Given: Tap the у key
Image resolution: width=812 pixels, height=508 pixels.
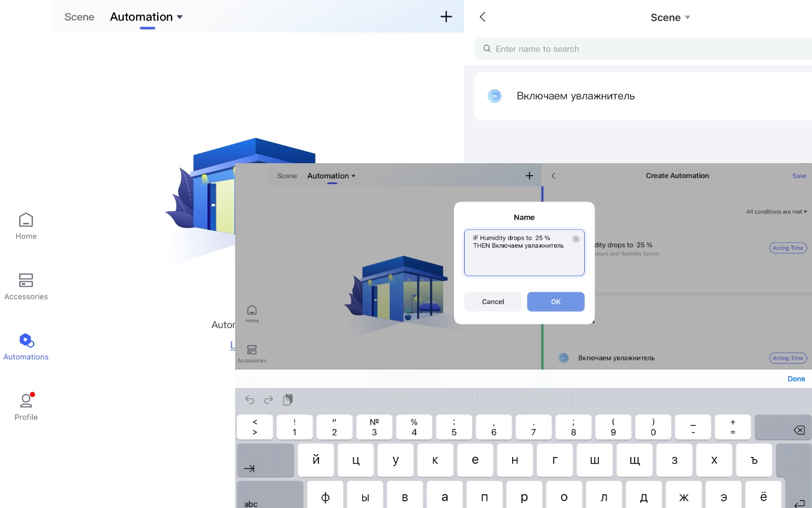Looking at the screenshot, I should (x=396, y=460).
